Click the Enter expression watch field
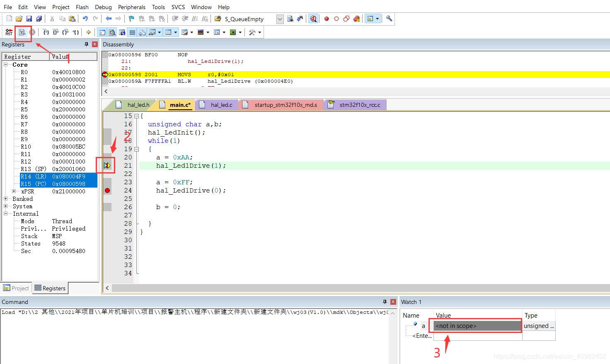The width and height of the screenshot is (610, 364). pos(422,336)
